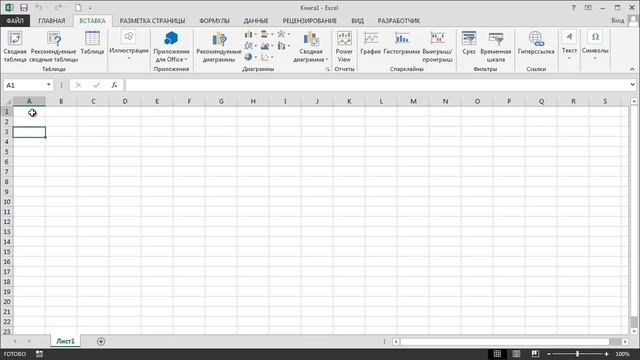
Task: Click the formula bar Enter checkmark
Action: (x=96, y=85)
